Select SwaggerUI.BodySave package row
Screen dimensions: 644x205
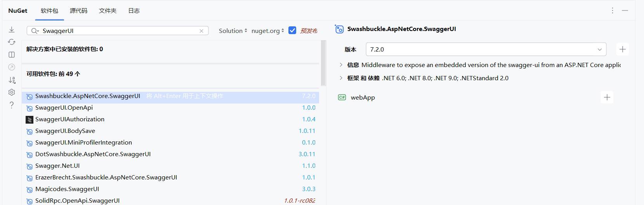pyautogui.click(x=170, y=131)
